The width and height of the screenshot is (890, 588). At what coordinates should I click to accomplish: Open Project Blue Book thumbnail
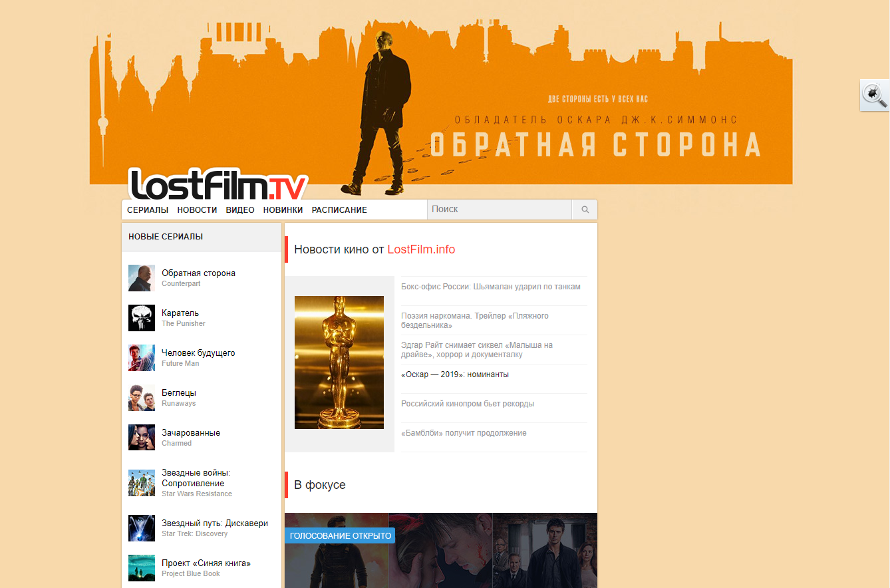pyautogui.click(x=142, y=568)
